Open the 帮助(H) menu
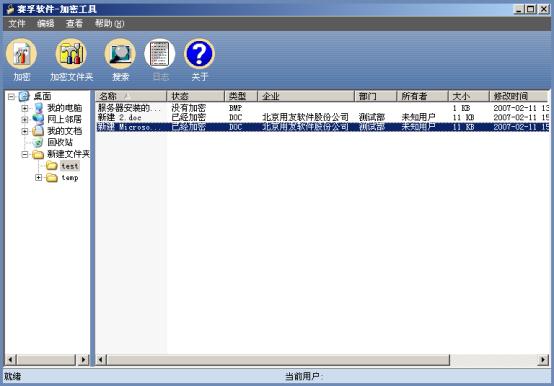Viewport: 554px width, 386px height. coord(110,24)
